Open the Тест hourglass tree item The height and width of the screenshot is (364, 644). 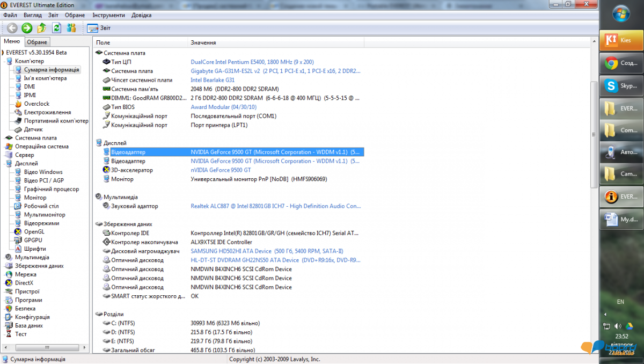20,334
